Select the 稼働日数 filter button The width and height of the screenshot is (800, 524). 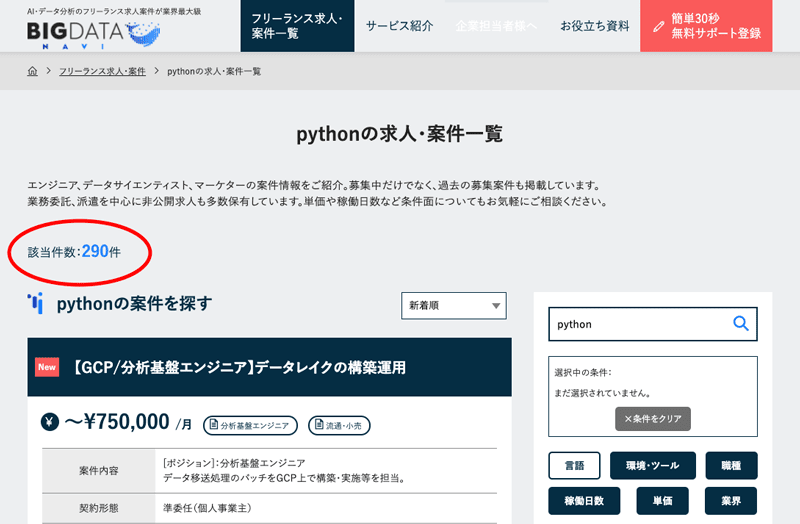pos(584,501)
